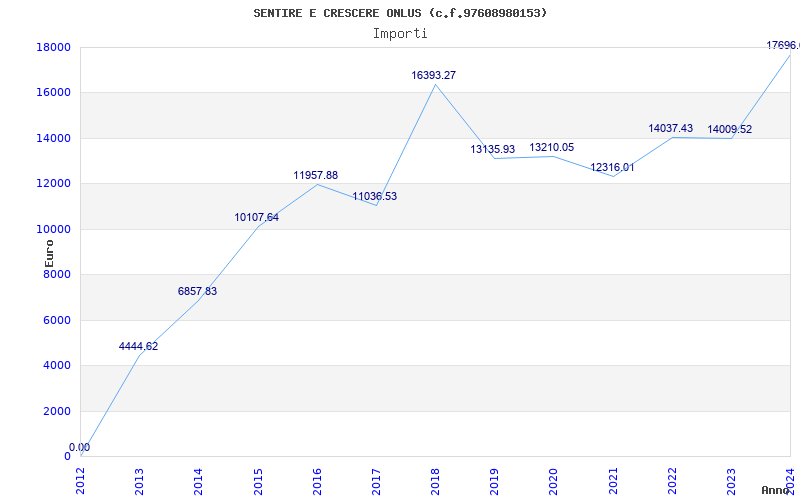
Task: Click x-axis year 2013
Action: point(139,481)
